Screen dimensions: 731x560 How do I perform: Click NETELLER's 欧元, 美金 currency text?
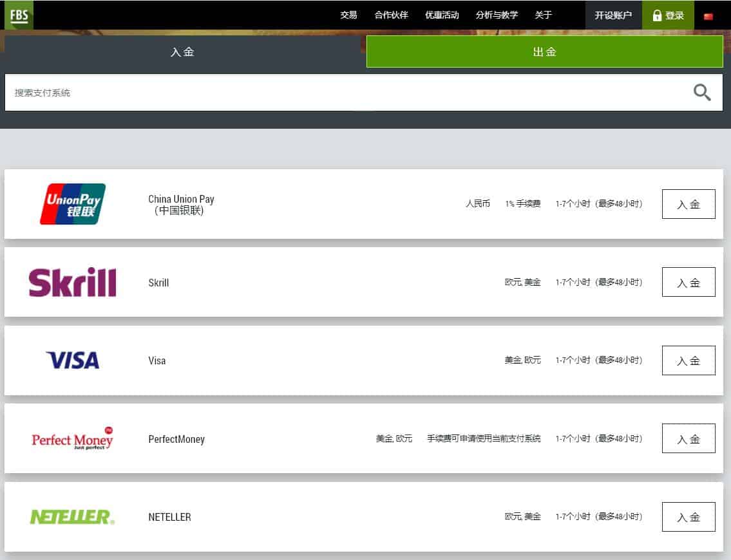tap(522, 516)
